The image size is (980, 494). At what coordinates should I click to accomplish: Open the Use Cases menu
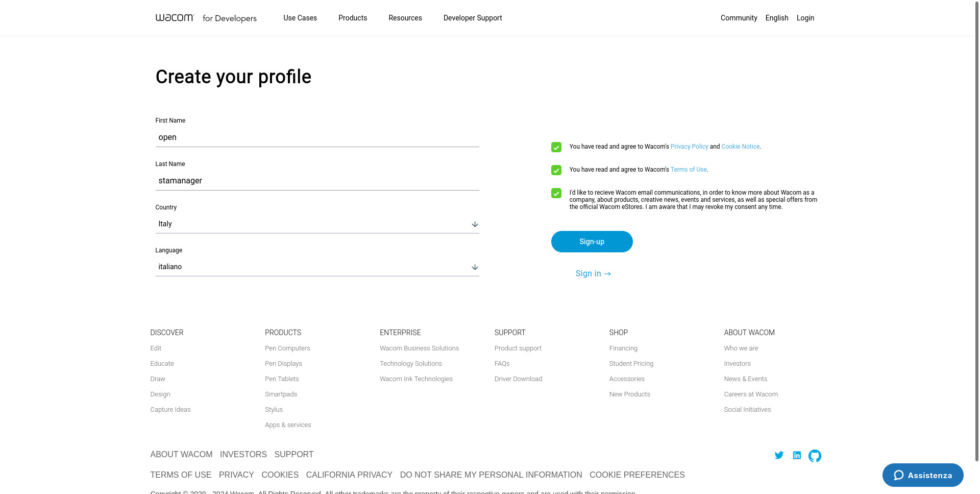[x=300, y=18]
